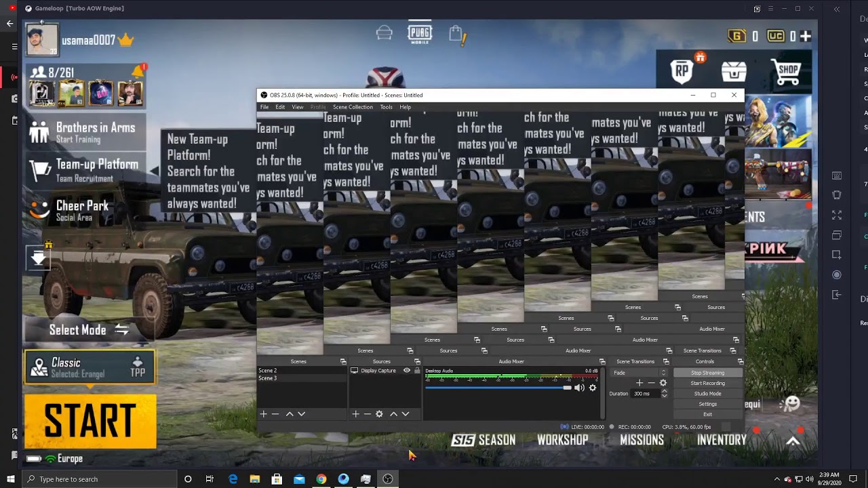Image resolution: width=868 pixels, height=488 pixels.
Task: Open Gameloop keyboard mapping icon
Action: coord(837,176)
